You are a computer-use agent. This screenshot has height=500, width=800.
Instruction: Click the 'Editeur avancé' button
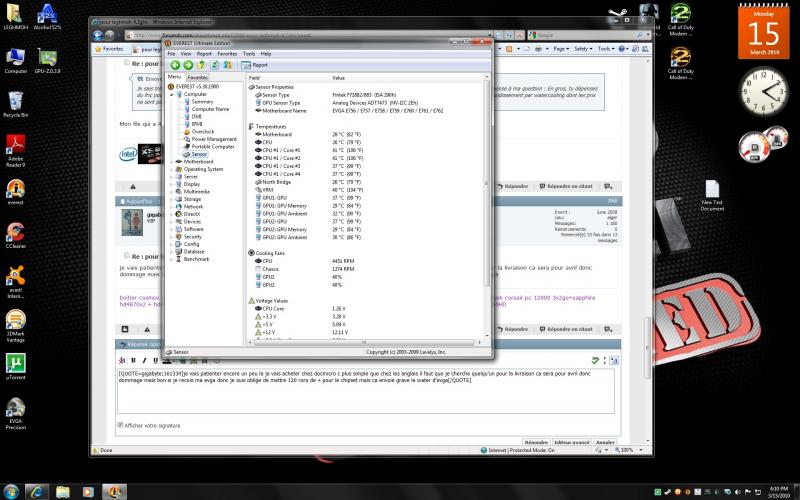coord(571,441)
